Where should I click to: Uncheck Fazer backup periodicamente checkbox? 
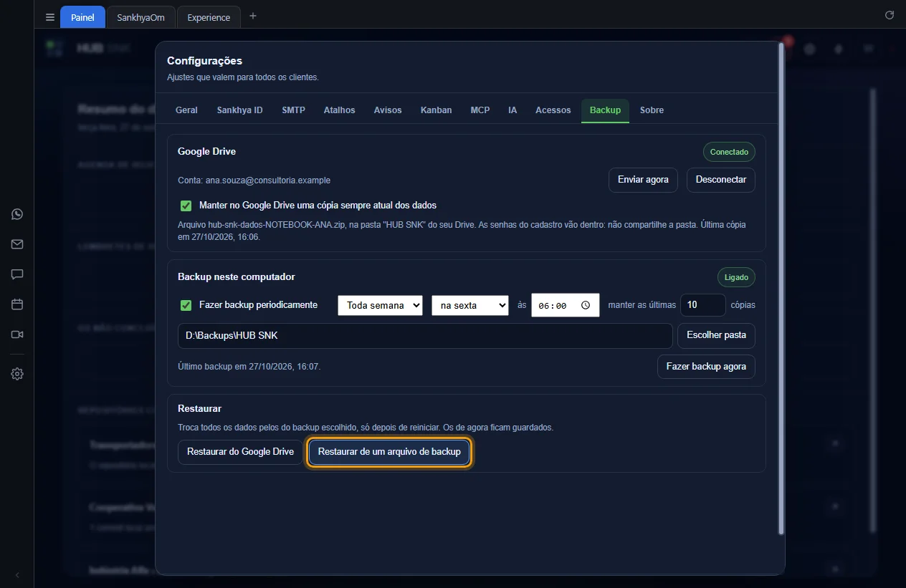coord(186,305)
